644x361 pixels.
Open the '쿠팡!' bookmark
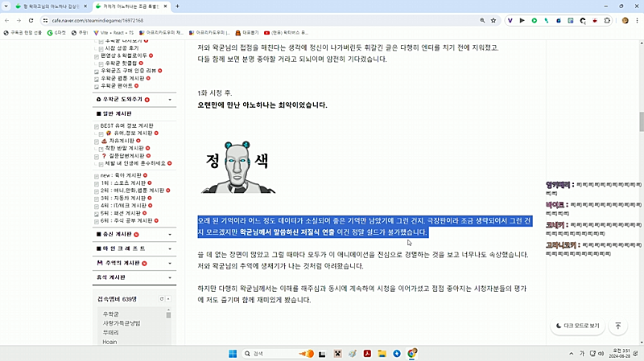tap(80, 32)
